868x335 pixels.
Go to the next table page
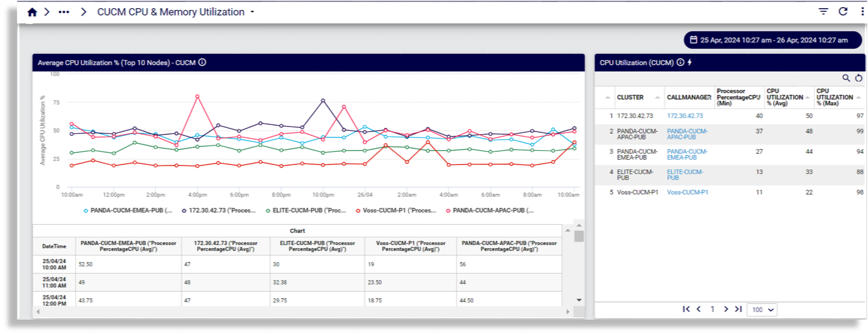[726, 309]
